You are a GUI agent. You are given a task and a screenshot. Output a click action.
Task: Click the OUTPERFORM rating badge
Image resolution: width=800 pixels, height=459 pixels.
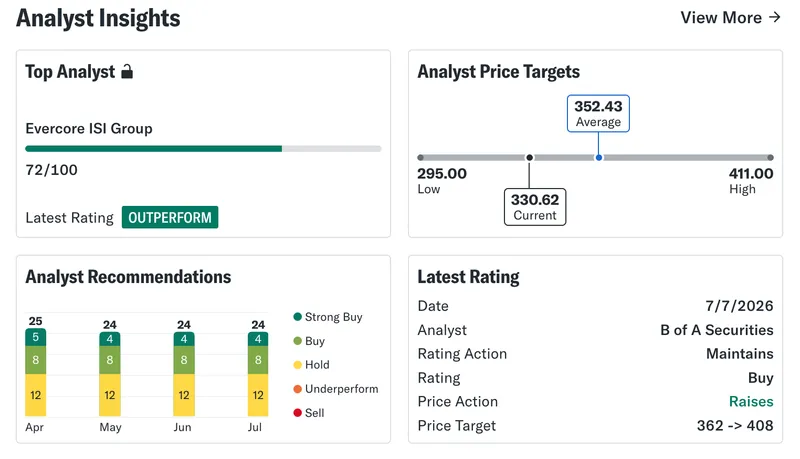click(x=170, y=217)
